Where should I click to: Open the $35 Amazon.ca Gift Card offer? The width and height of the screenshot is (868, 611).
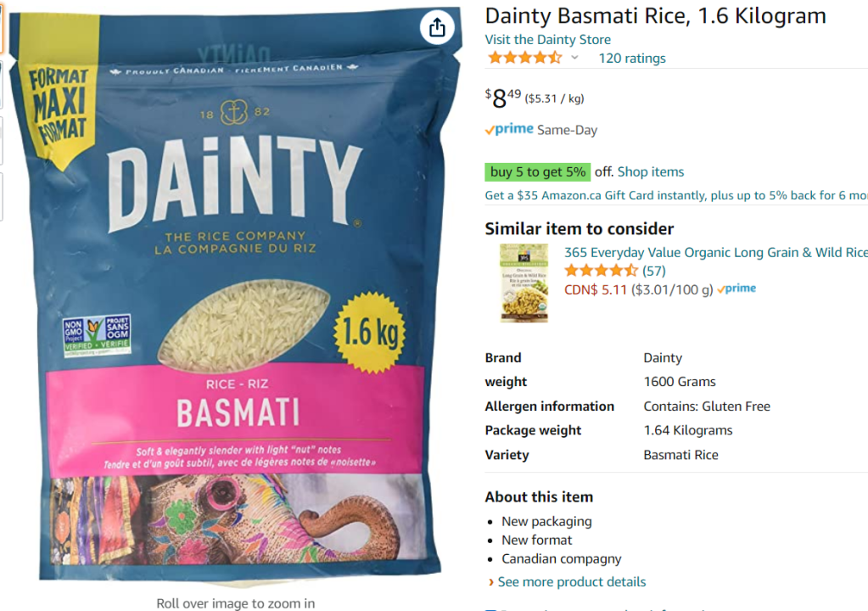click(676, 195)
